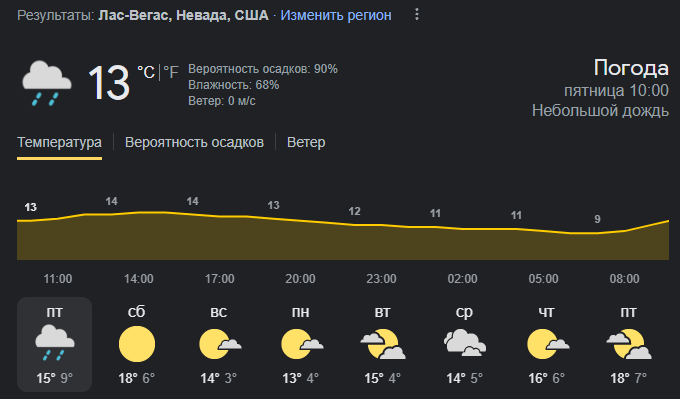Open the three-dot more options menu
The image size is (680, 399).
tap(417, 15)
